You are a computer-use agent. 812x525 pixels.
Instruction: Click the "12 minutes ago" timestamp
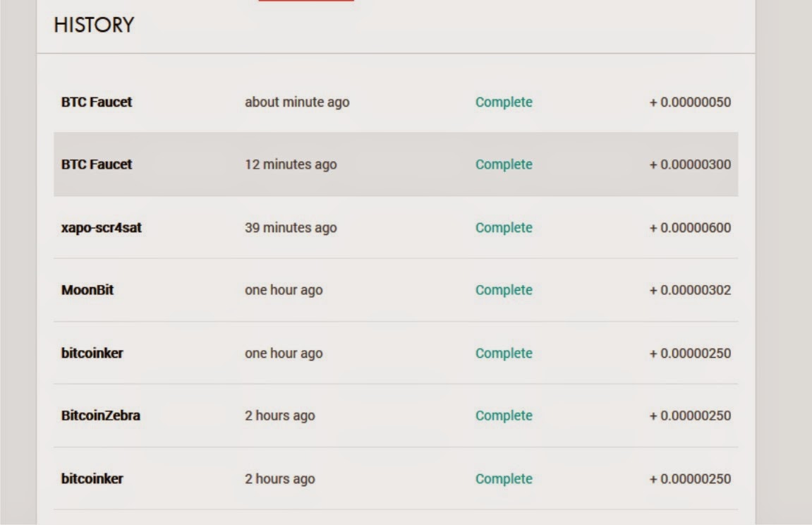point(291,164)
